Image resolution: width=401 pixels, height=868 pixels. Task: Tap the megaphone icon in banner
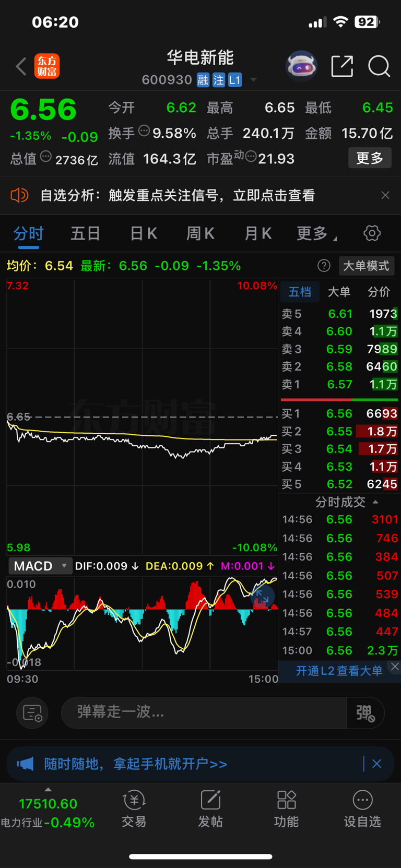coord(25,764)
